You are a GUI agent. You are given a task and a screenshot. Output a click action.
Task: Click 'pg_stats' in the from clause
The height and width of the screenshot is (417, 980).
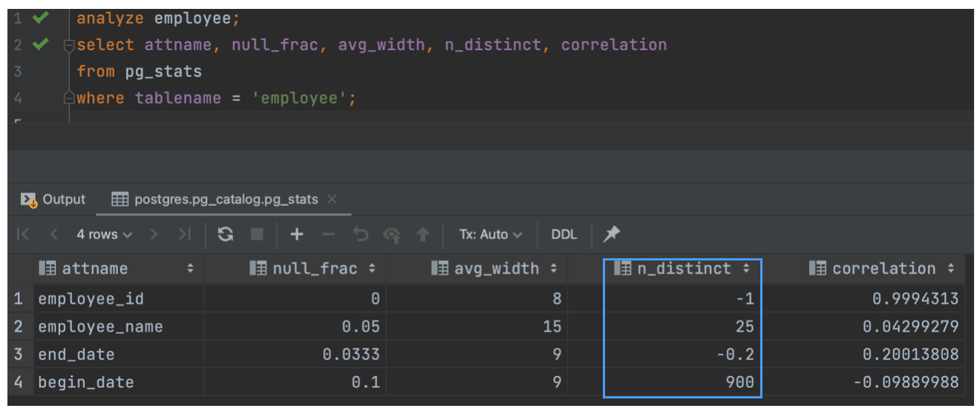(x=163, y=72)
